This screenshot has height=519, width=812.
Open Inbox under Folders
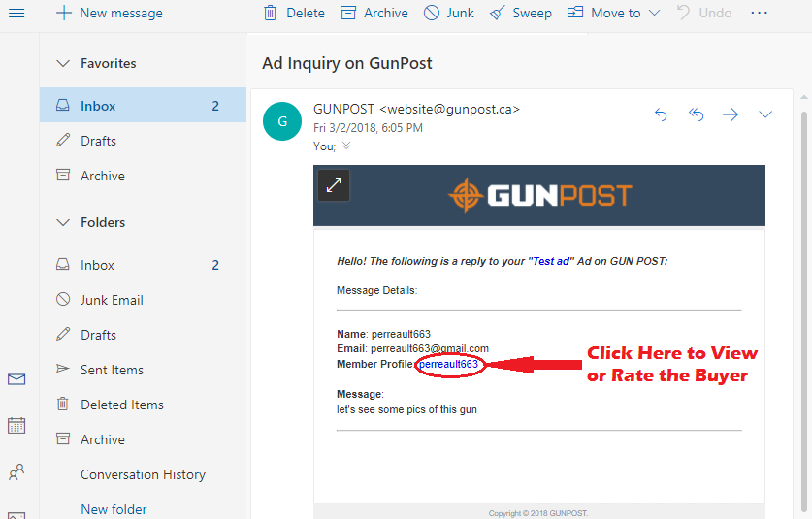tap(143, 265)
